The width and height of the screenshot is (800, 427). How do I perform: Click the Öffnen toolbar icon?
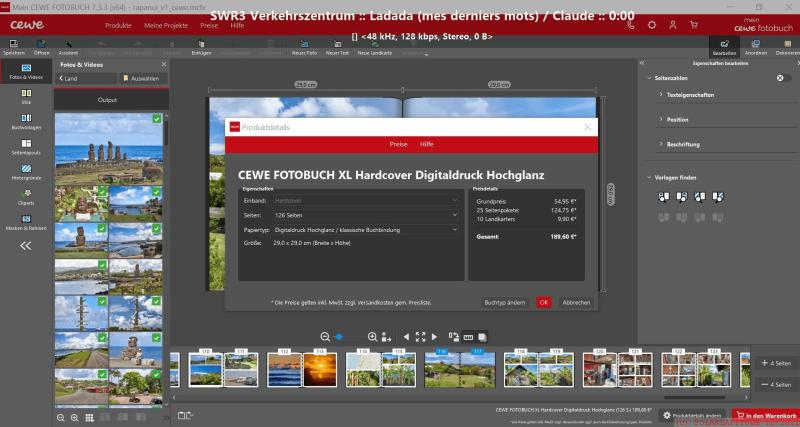(x=41, y=44)
